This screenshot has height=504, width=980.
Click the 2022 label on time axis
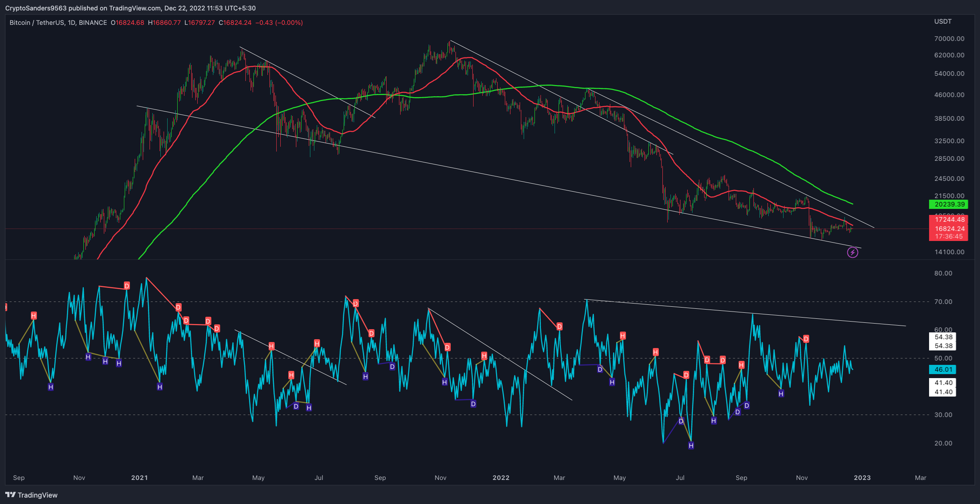tap(501, 478)
